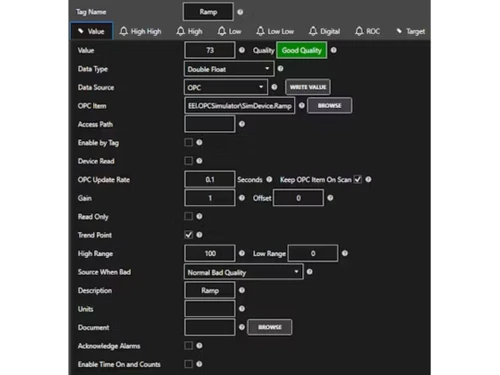Click help icon beside High Range field

(242, 253)
